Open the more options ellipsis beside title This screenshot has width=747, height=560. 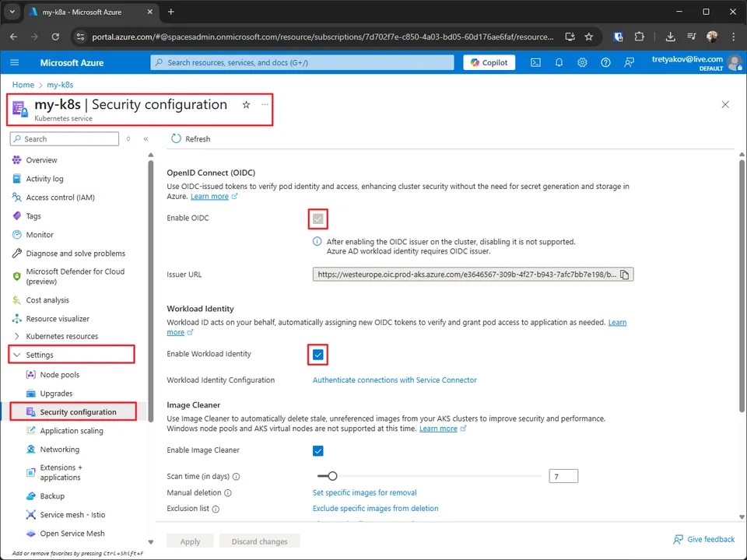[265, 104]
